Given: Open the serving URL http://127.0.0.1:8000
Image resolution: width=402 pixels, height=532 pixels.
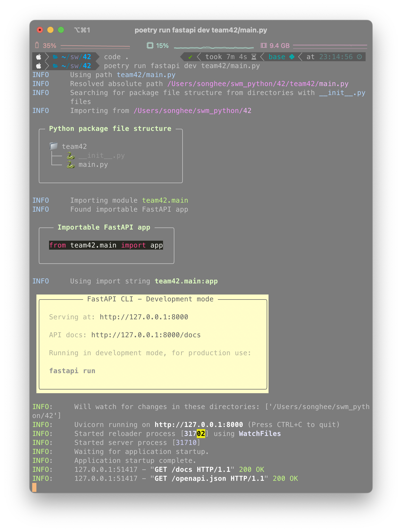Looking at the screenshot, I should (144, 317).
